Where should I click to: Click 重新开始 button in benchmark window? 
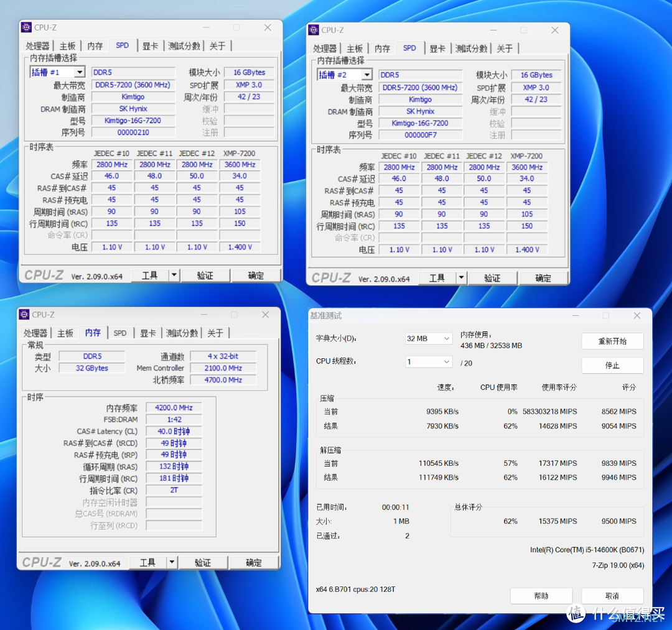tap(612, 341)
